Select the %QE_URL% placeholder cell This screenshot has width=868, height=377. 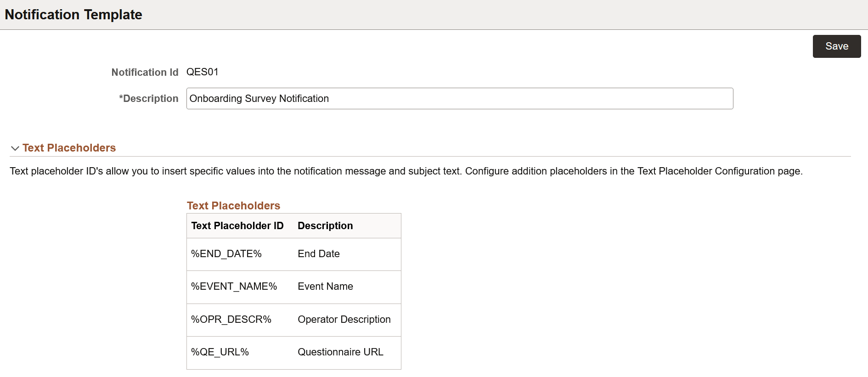(x=220, y=352)
